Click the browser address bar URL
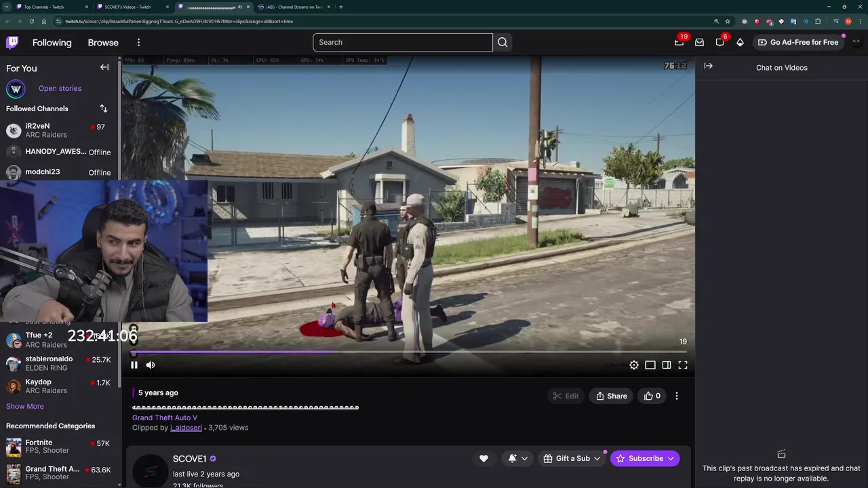Image resolution: width=868 pixels, height=488 pixels. point(179,21)
